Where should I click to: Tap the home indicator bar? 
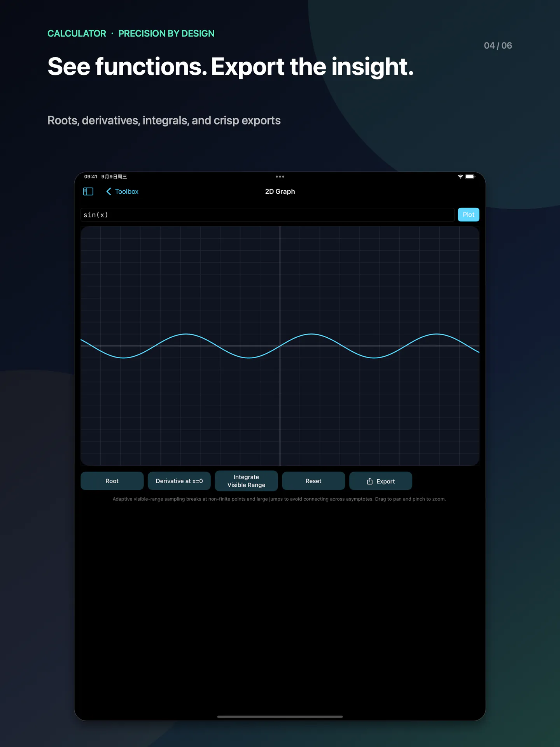coord(280,717)
